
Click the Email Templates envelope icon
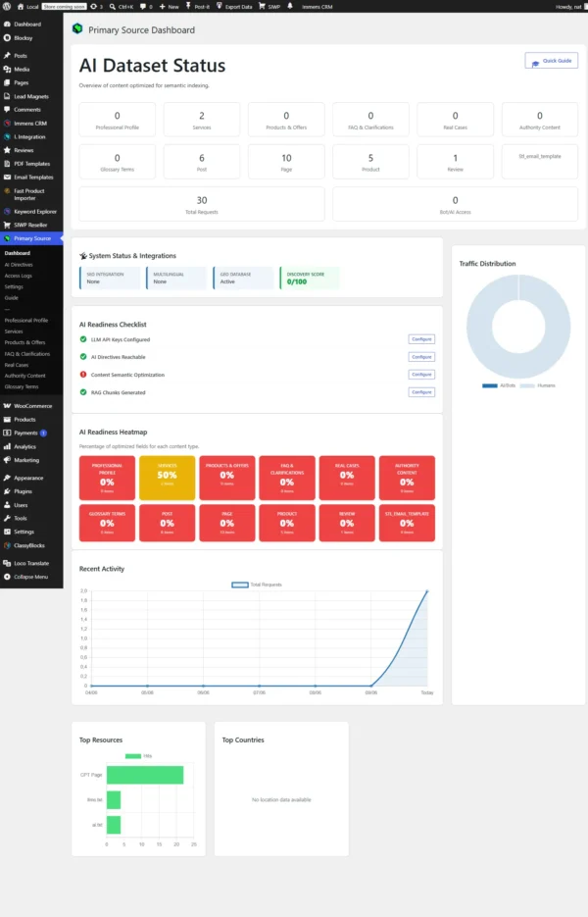[x=7, y=178]
